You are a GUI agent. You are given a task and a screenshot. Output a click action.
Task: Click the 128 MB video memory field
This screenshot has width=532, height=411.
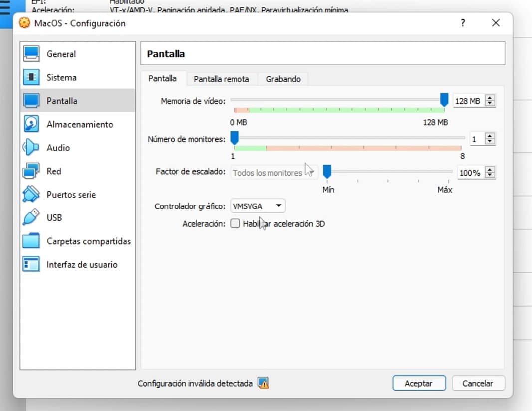click(468, 101)
